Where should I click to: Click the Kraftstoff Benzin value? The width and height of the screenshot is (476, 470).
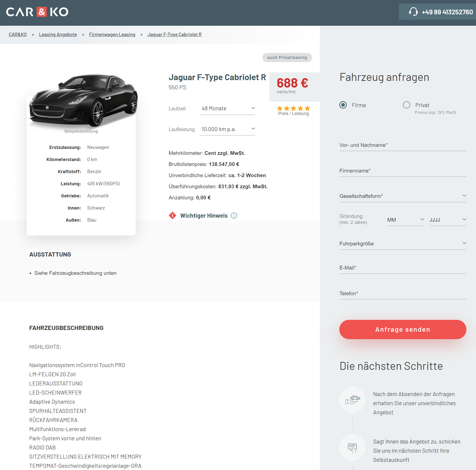click(94, 172)
